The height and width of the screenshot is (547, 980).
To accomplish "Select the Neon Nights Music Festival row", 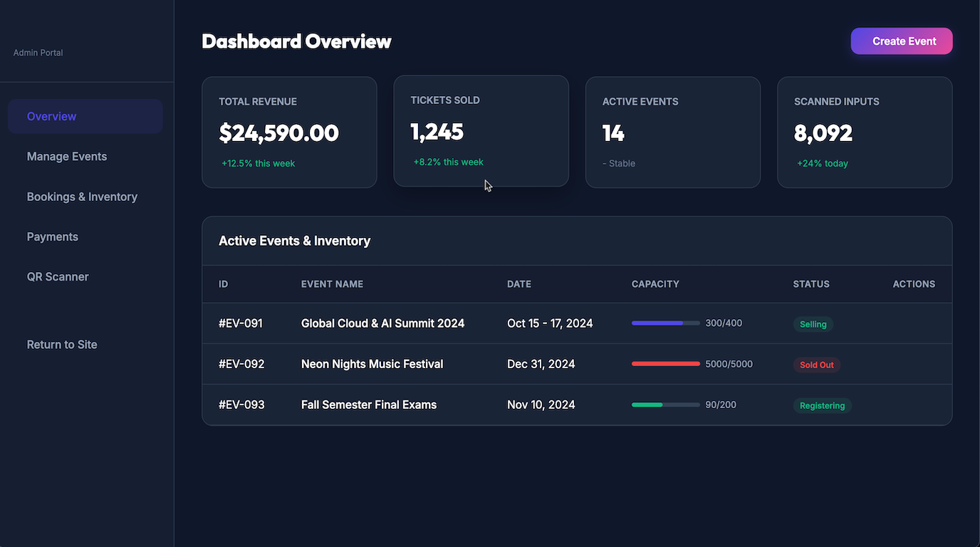I will 577,364.
